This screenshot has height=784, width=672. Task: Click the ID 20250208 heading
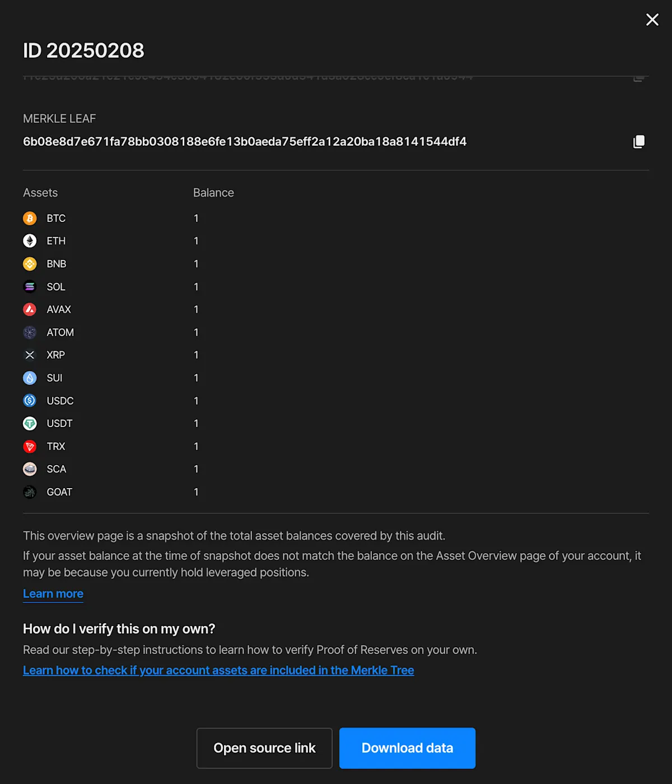(83, 50)
